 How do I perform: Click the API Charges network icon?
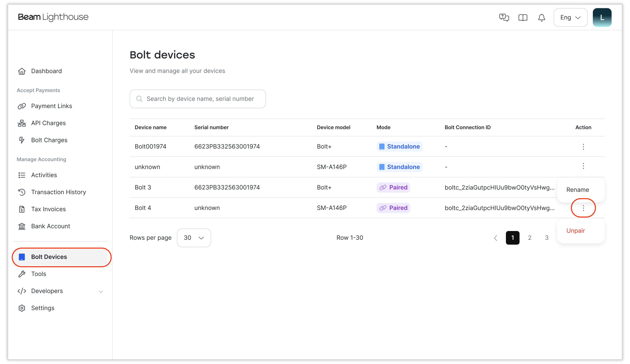pyautogui.click(x=22, y=123)
